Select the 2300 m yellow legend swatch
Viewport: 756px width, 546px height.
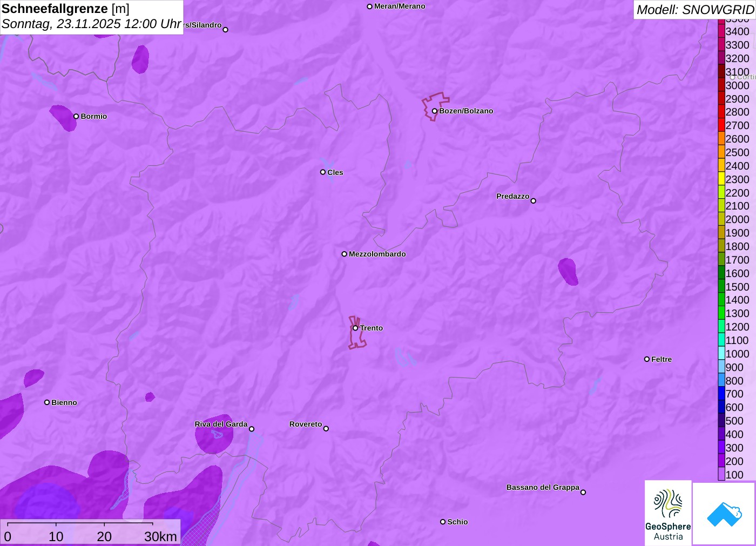click(721, 179)
